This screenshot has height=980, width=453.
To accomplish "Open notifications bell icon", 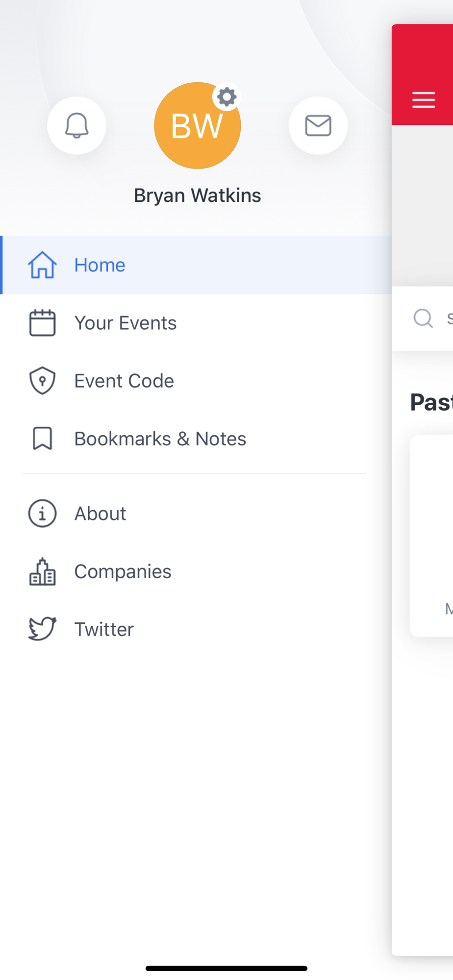I will [x=76, y=126].
